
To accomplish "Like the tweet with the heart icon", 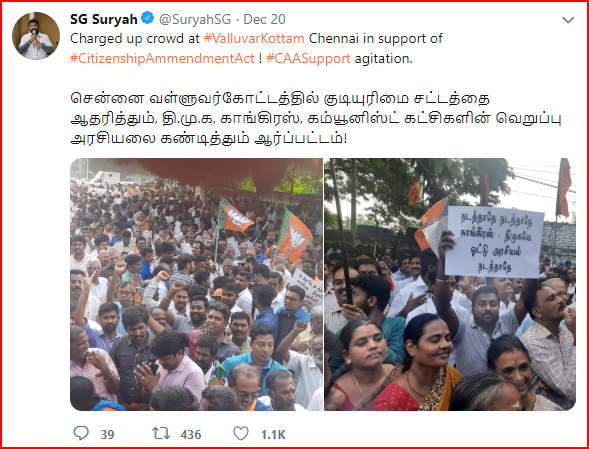I will [241, 433].
